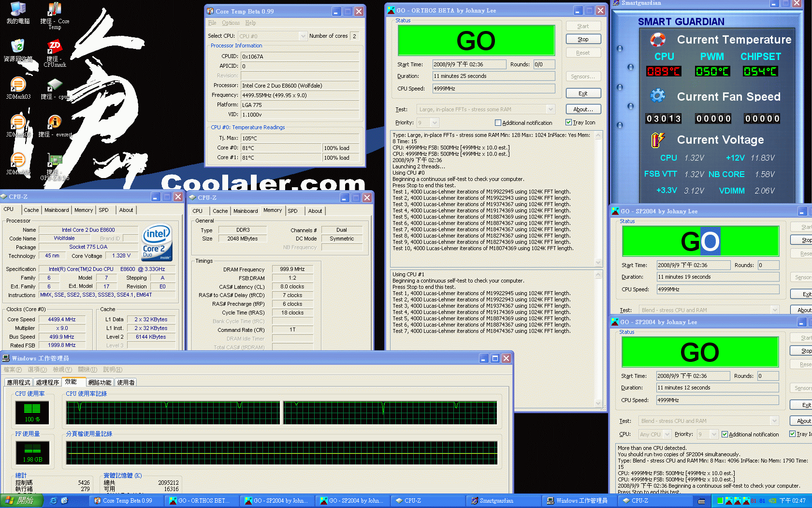Switch to GO - ORTHOS BETA taskbar button
The width and height of the screenshot is (812, 508).
tap(203, 500)
